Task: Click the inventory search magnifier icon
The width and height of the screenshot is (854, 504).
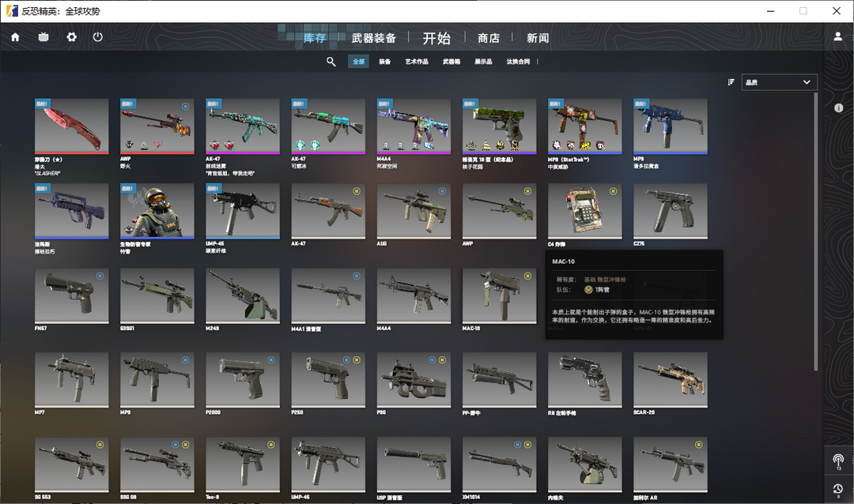Action: (331, 62)
